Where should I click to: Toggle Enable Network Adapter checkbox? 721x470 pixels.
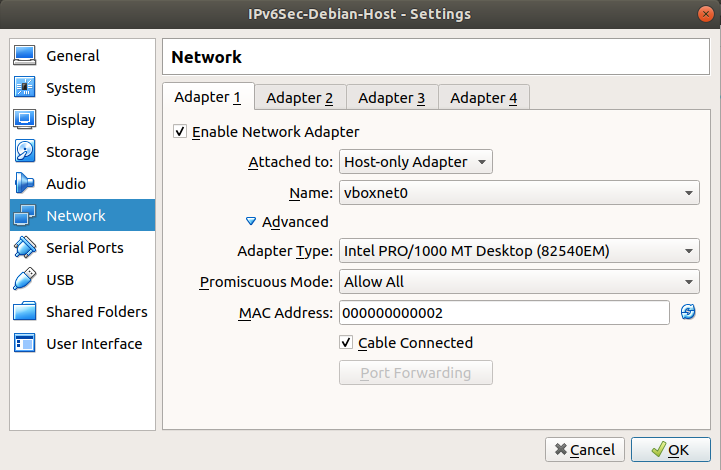(180, 132)
